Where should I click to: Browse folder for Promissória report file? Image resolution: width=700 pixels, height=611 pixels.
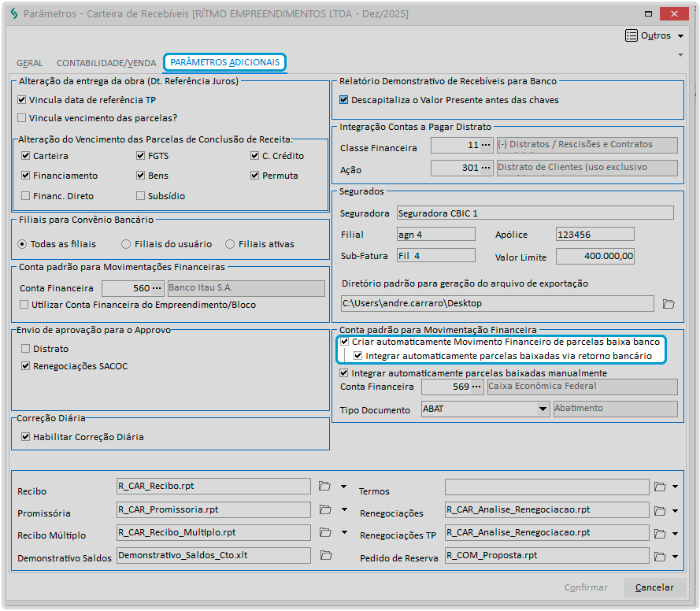(x=324, y=509)
